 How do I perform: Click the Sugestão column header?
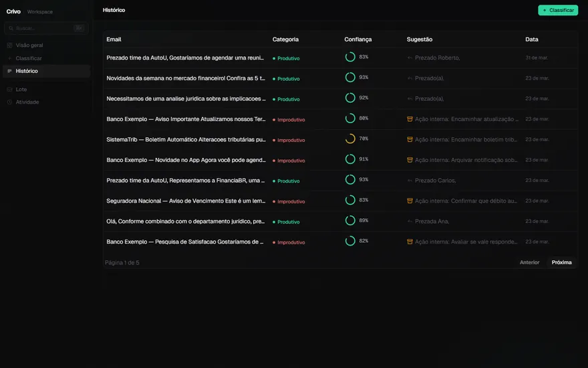pos(420,39)
